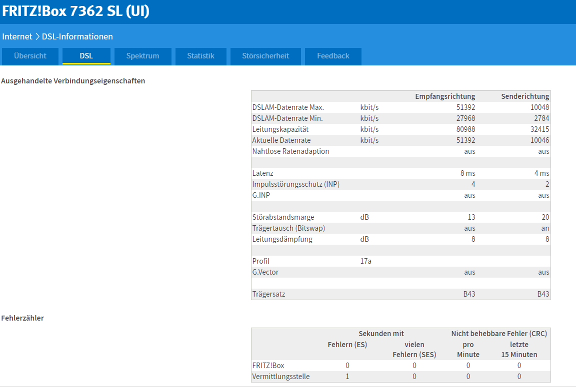Click the max receive rate 51392

click(x=465, y=107)
